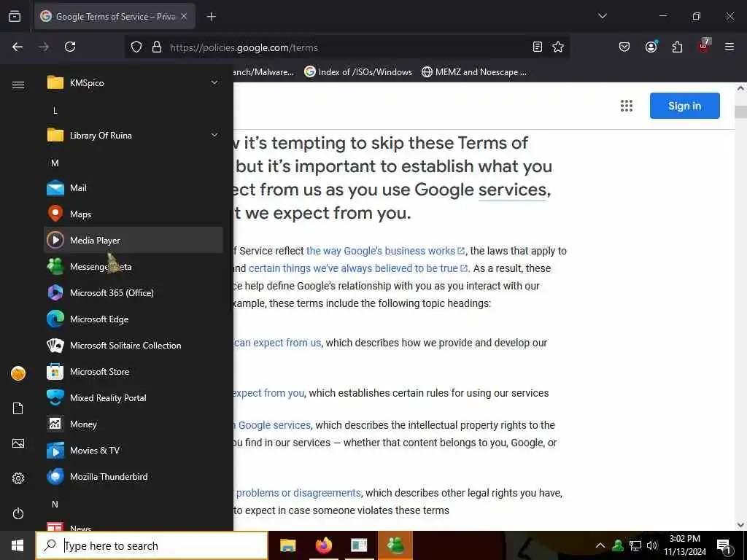Viewport: 747px width, 560px height.
Task: Open Microsoft Edge from app list
Action: tap(133, 319)
